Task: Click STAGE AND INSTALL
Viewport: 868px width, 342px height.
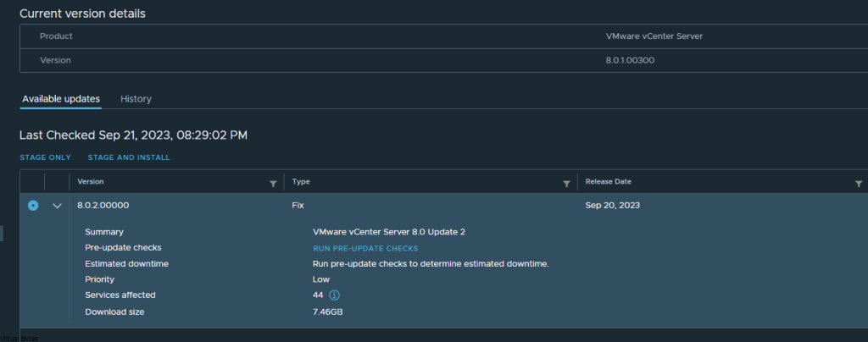Action: click(129, 157)
